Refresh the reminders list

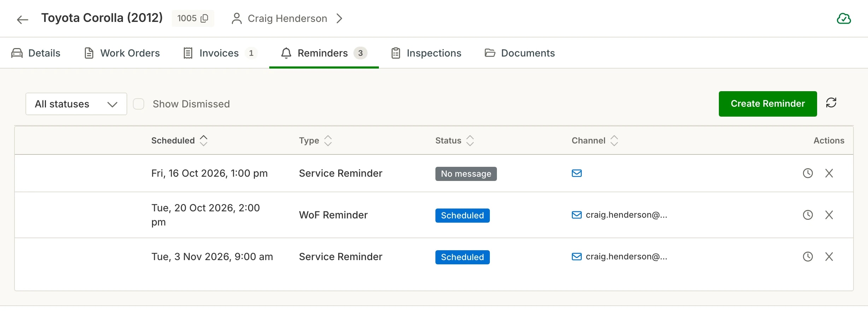[831, 103]
